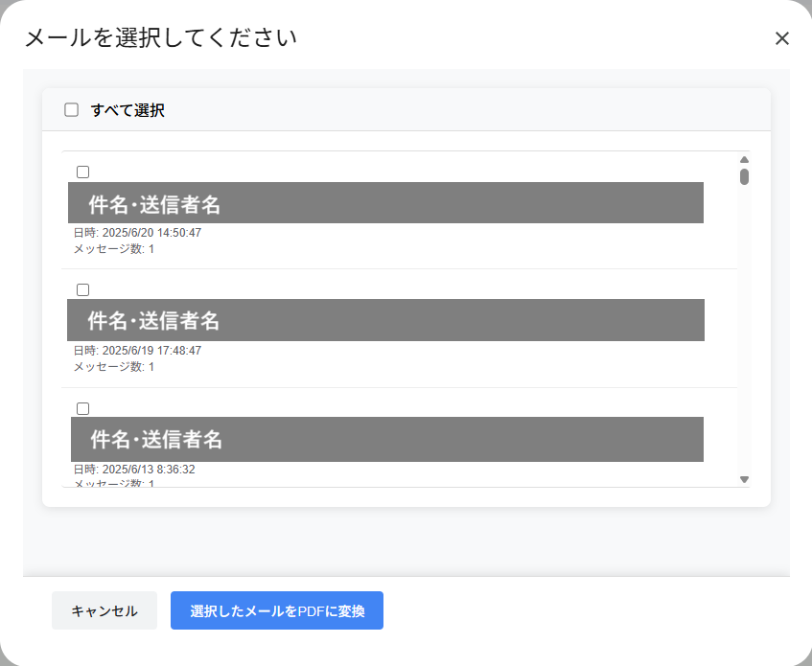
Task: Click 選択したメールをPDFに変換 button
Action: click(277, 610)
